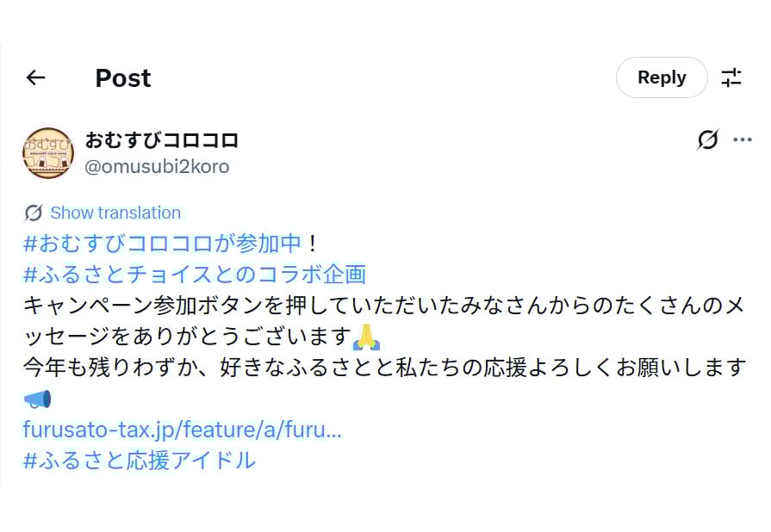Click the small icon before Show translation
Screen dimensions: 771x532
(34, 213)
